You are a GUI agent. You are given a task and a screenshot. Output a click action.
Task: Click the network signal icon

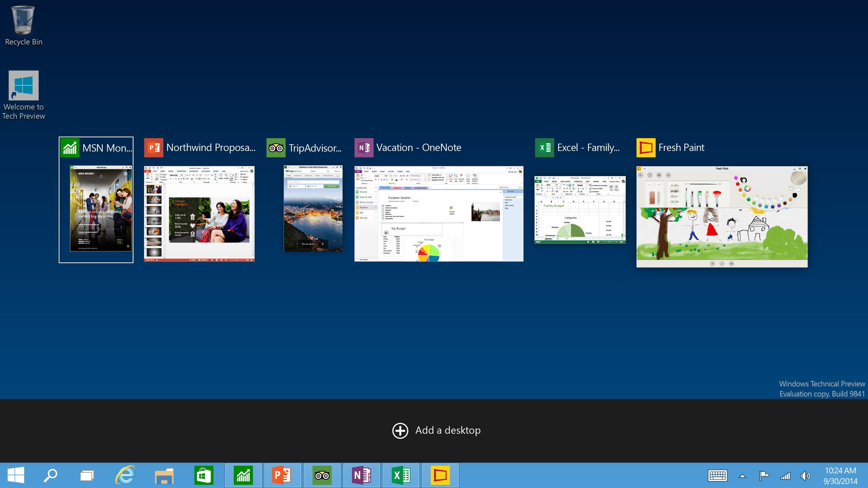784,476
